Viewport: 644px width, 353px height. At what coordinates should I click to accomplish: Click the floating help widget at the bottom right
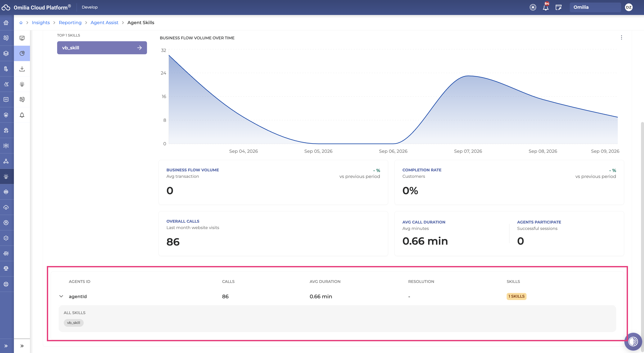(633, 341)
